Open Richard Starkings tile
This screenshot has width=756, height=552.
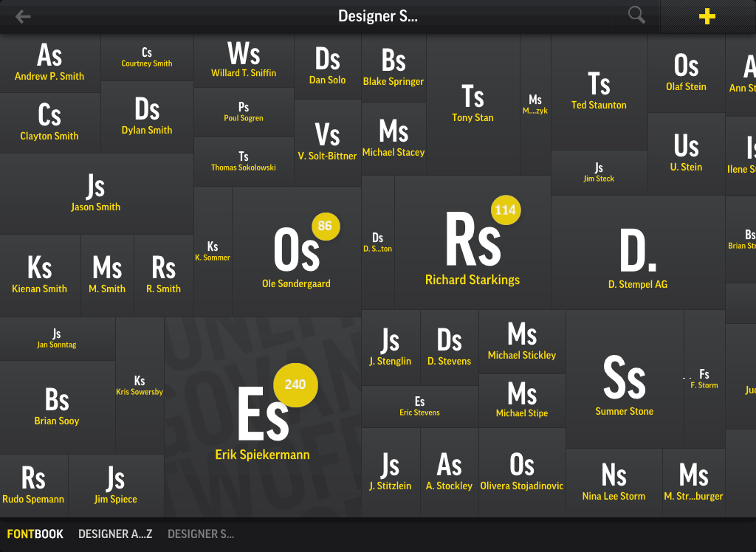[472, 243]
